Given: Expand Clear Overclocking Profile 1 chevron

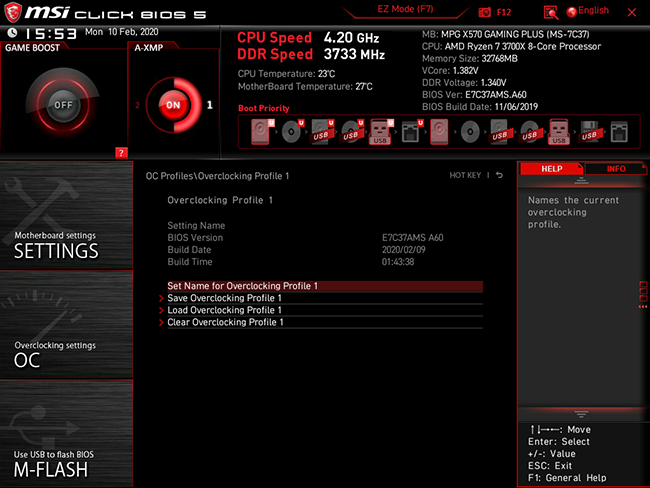Looking at the screenshot, I should tap(161, 322).
